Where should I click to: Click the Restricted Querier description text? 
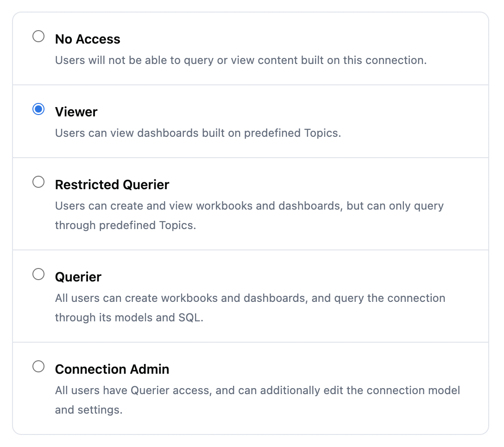pyautogui.click(x=249, y=206)
